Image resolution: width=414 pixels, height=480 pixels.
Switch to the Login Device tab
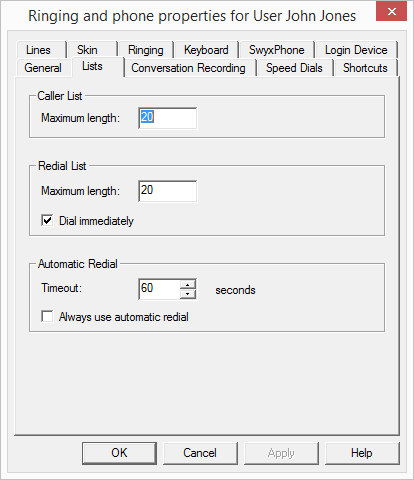pos(356,50)
